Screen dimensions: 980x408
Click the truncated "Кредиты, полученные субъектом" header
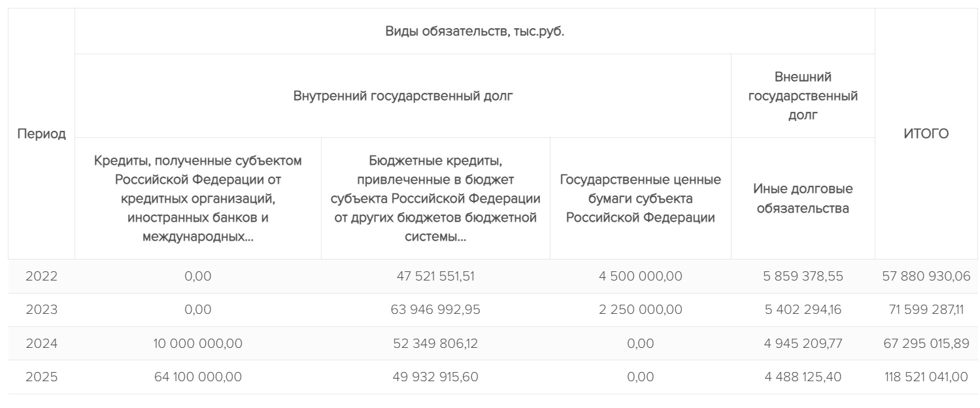198,199
